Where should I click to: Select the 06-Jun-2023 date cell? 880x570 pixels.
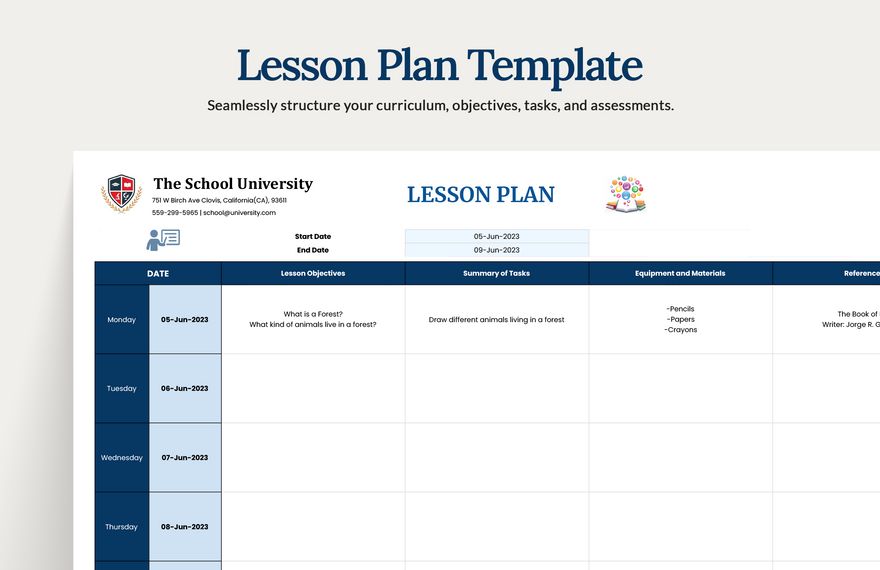coord(185,388)
